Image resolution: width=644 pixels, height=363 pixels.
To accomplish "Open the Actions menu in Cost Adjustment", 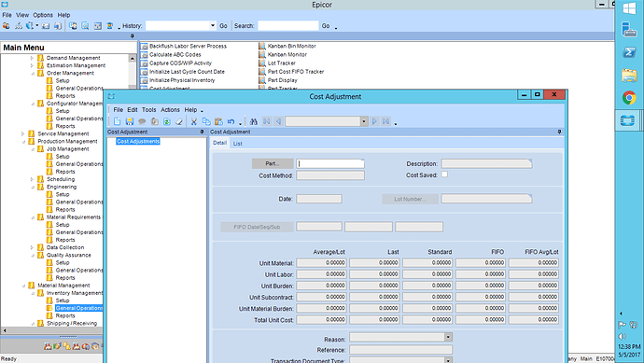I will click(x=170, y=109).
